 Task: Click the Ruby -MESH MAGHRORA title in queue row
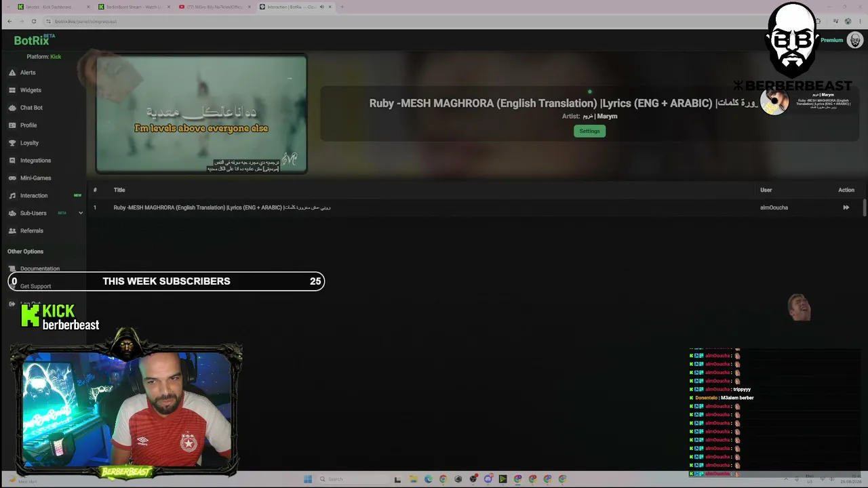pos(222,207)
